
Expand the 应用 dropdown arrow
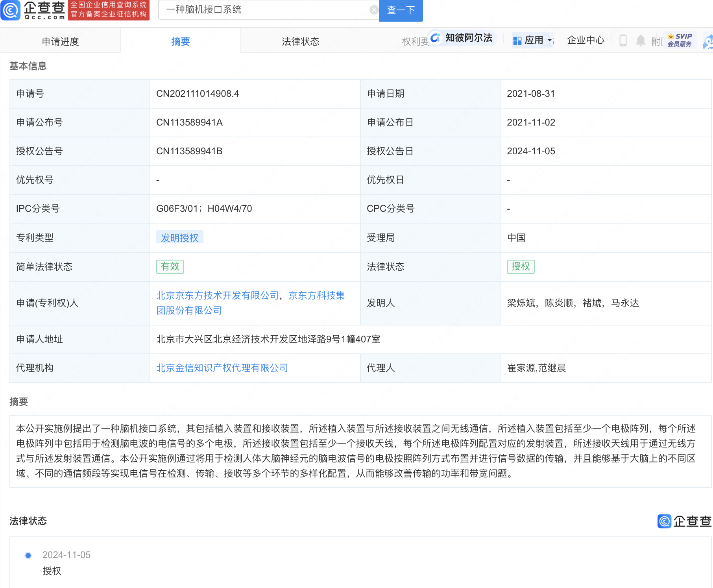550,40
